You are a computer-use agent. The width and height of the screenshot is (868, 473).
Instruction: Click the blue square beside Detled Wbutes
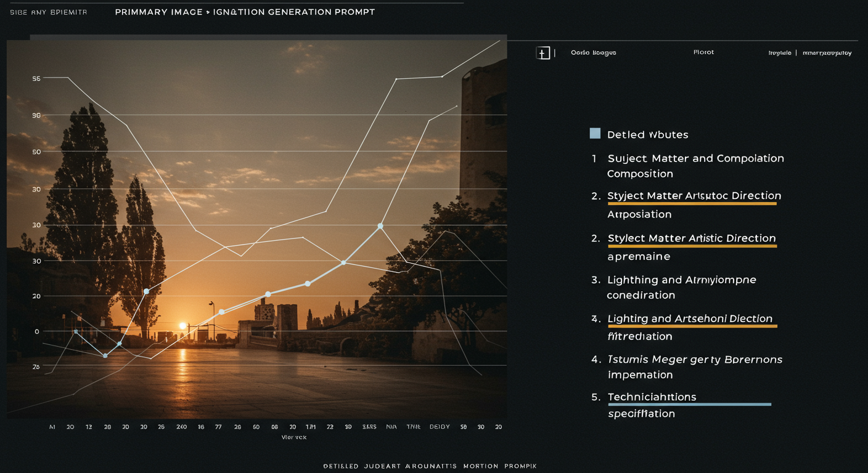tap(595, 133)
